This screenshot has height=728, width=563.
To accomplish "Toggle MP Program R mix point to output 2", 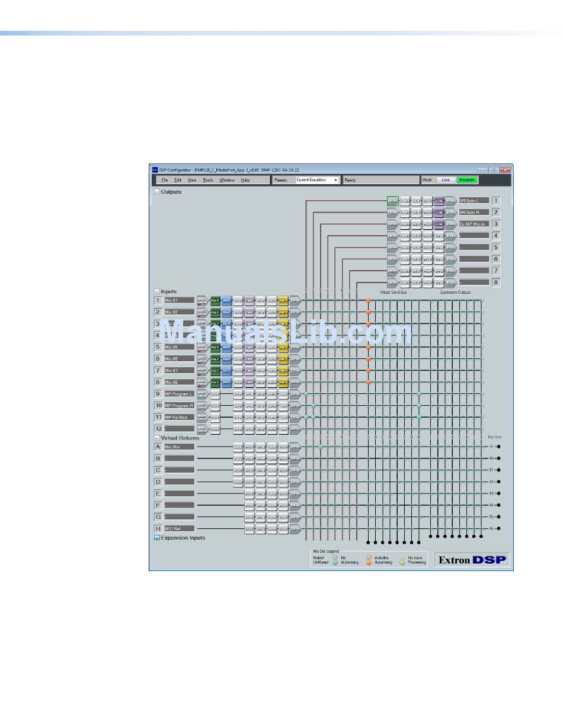I will coord(313,406).
